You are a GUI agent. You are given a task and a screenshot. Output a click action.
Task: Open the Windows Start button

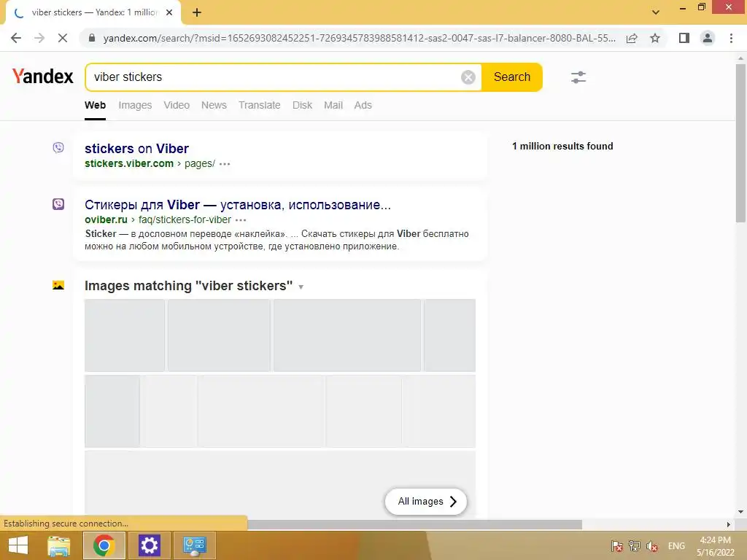click(x=18, y=545)
